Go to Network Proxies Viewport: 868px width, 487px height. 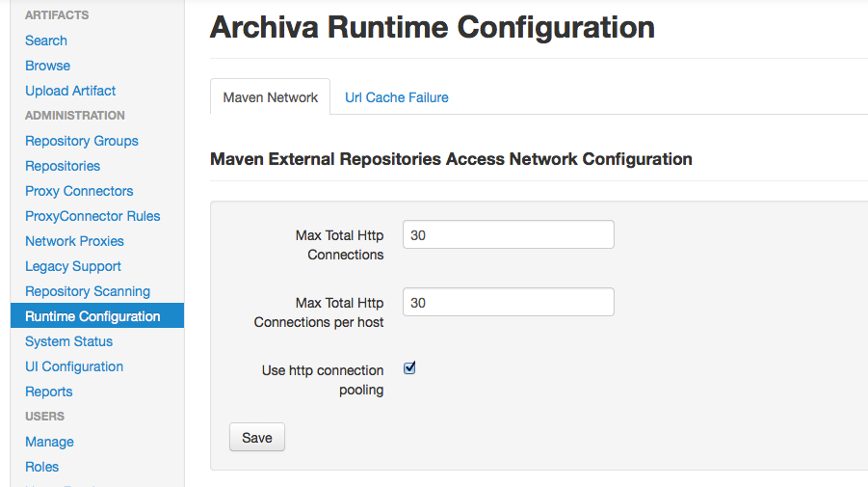pos(74,241)
